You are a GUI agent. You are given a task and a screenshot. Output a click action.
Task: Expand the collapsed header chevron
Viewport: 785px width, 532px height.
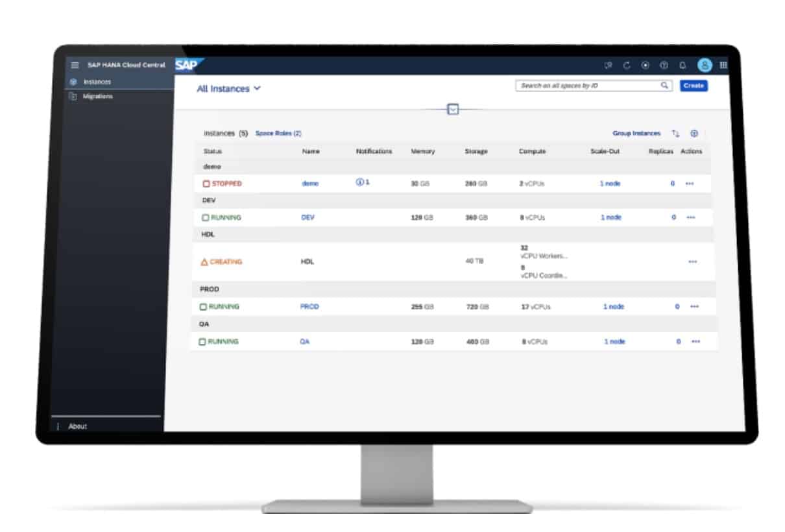pyautogui.click(x=453, y=110)
